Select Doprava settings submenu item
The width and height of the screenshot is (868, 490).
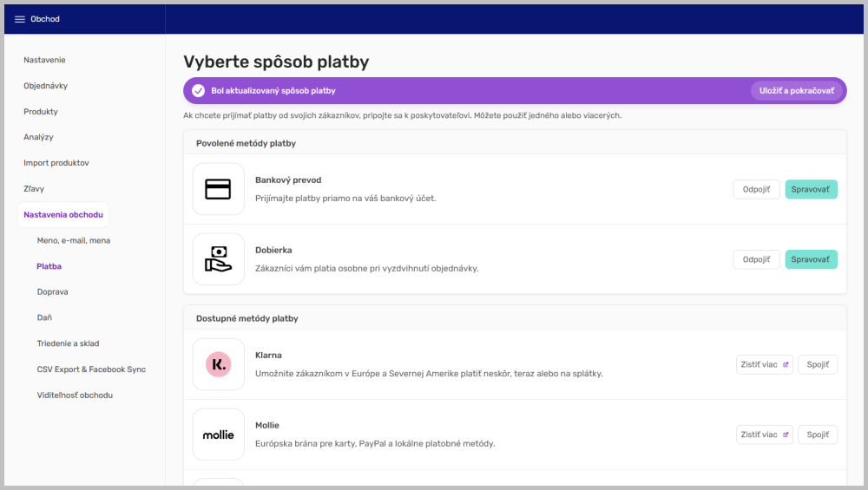[x=52, y=292]
